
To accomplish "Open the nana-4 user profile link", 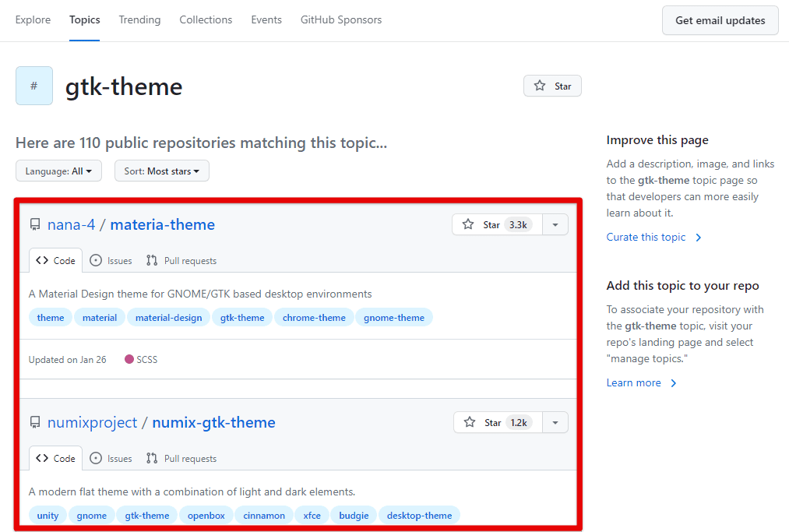I will click(71, 224).
